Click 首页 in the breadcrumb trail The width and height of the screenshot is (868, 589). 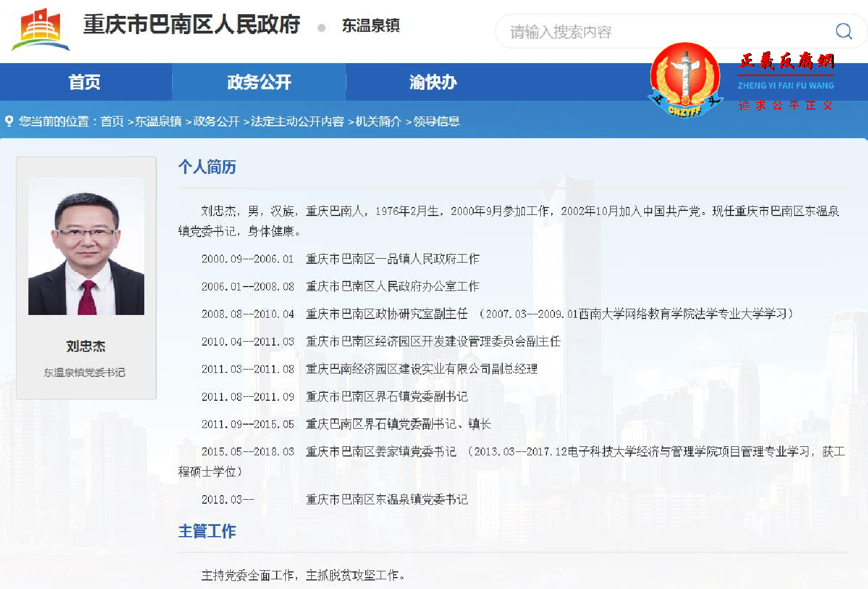coord(111,121)
